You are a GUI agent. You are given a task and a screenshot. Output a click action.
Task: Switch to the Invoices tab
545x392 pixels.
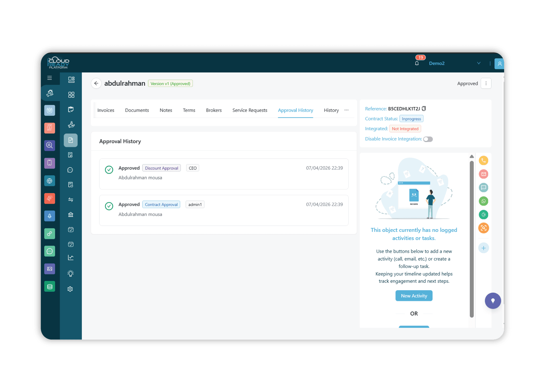coord(106,110)
